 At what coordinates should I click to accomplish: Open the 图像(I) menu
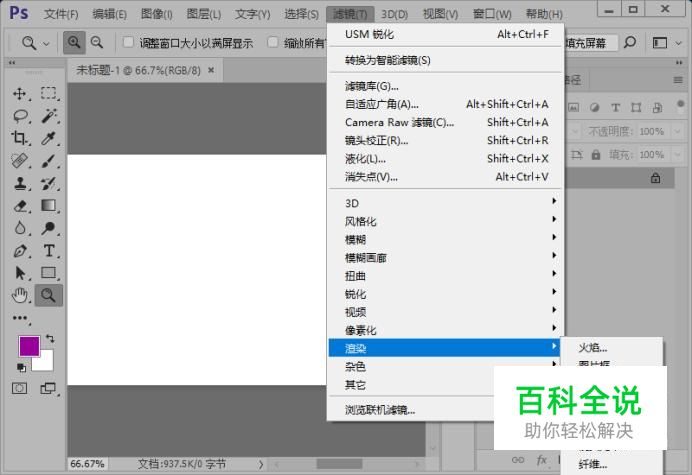[157, 14]
